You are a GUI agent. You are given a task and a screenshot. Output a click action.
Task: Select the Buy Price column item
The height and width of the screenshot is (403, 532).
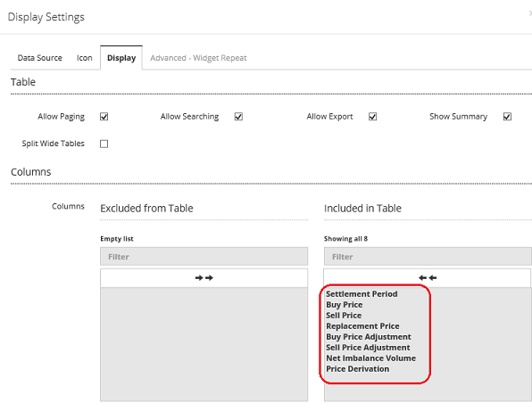click(345, 305)
